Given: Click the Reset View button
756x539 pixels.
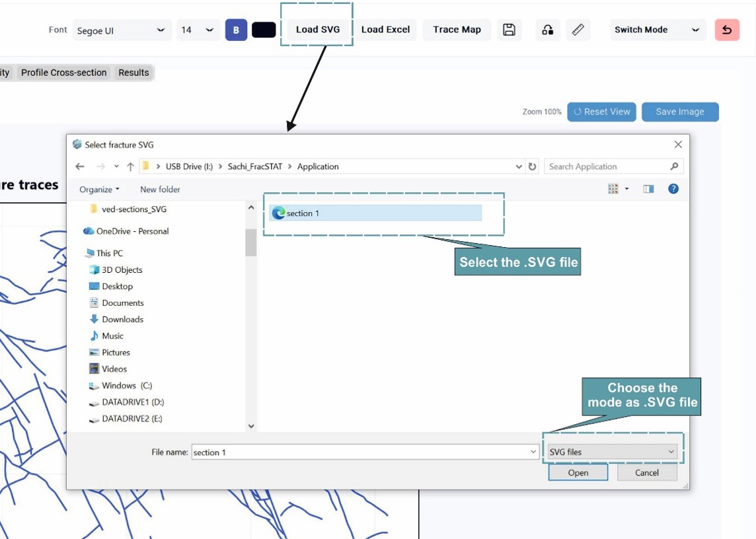Looking at the screenshot, I should (x=602, y=112).
